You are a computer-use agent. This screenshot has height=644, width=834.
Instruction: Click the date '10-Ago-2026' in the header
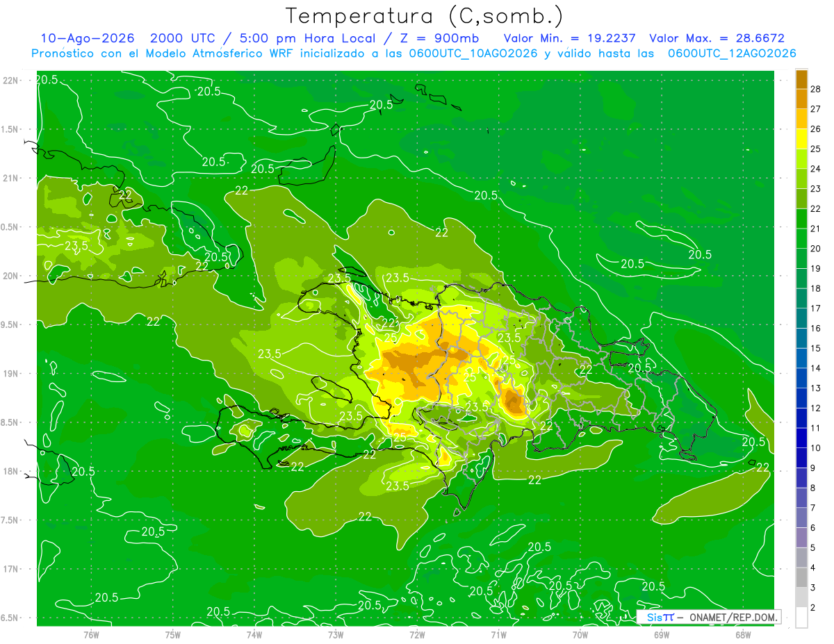pos(87,38)
